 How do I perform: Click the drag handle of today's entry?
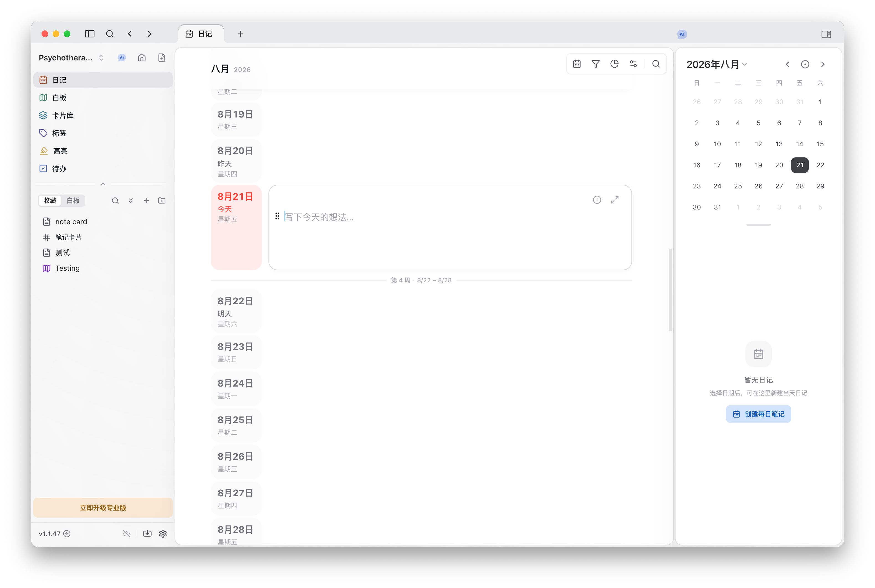(x=277, y=216)
